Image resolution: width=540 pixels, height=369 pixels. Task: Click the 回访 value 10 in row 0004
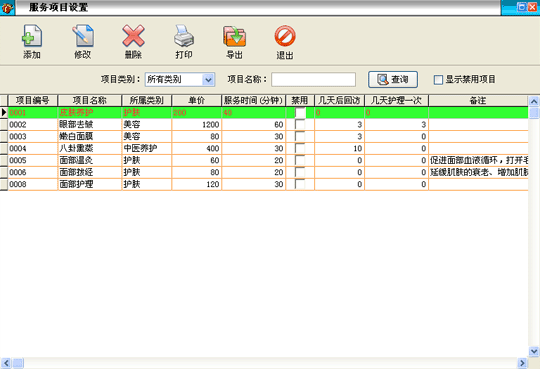coord(339,148)
